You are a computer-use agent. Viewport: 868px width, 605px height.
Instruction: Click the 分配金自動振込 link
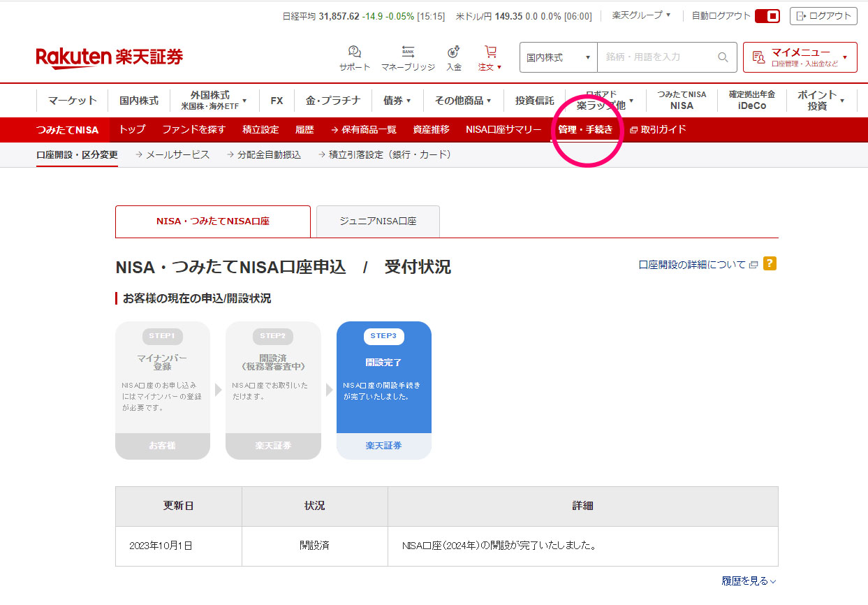(x=263, y=154)
